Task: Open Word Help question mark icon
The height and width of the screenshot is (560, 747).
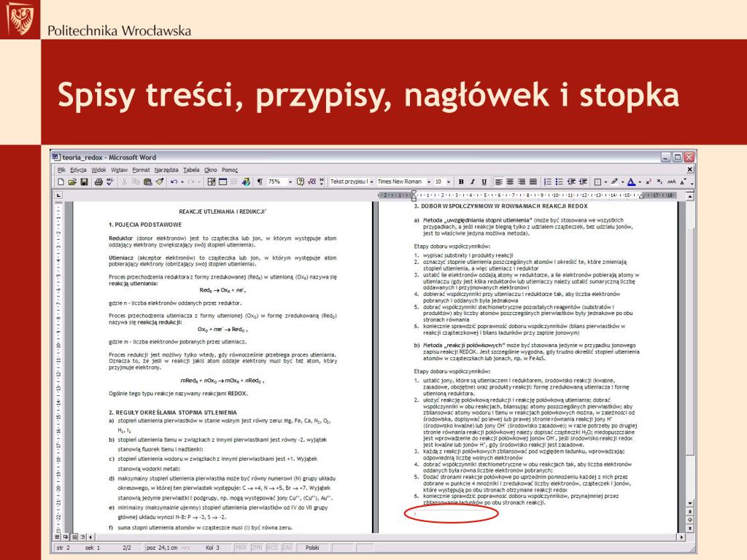Action: point(300,182)
